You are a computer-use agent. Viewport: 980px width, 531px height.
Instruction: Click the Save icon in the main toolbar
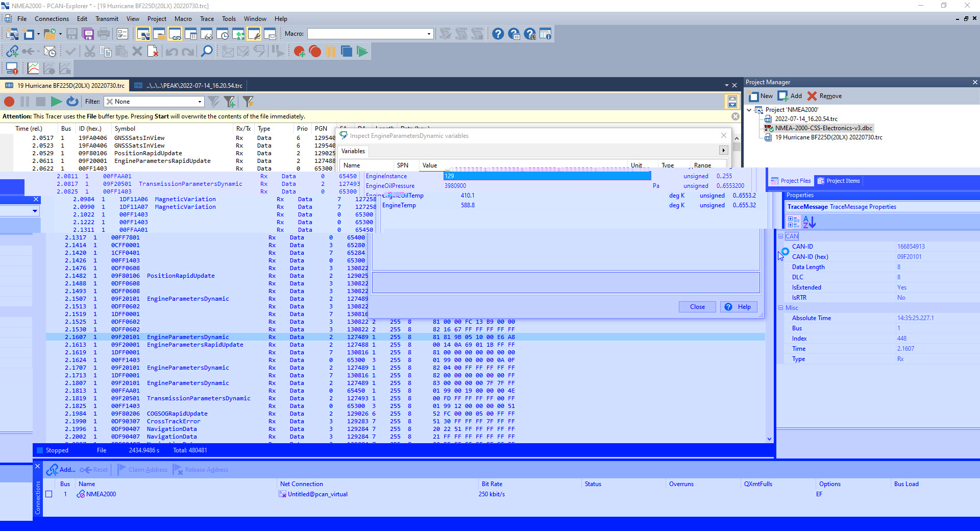click(x=72, y=34)
